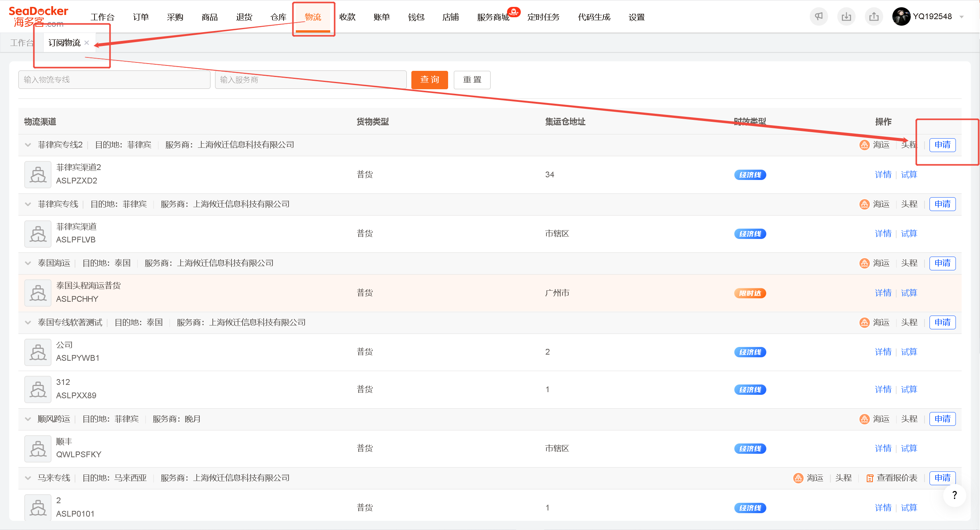The image size is (980, 530).
Task: Click the 集运仓地址 text 广州市
Action: pyautogui.click(x=557, y=293)
